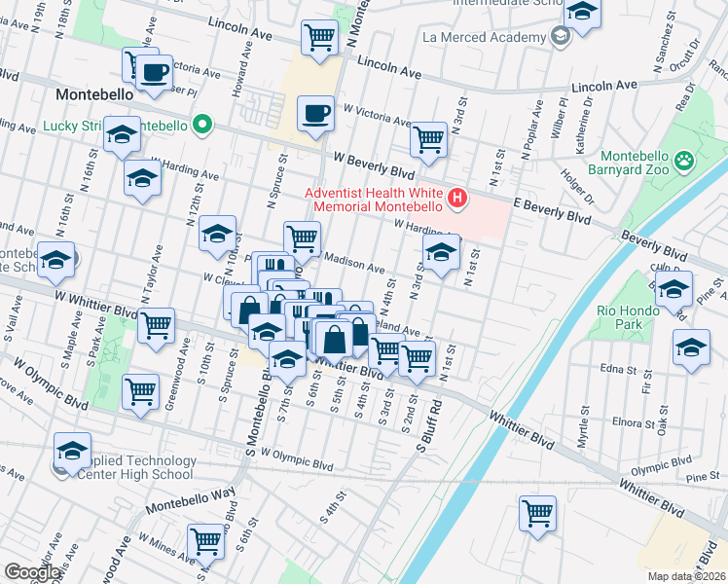Click the shopping cart marker near Greenwood Ave

(x=141, y=392)
